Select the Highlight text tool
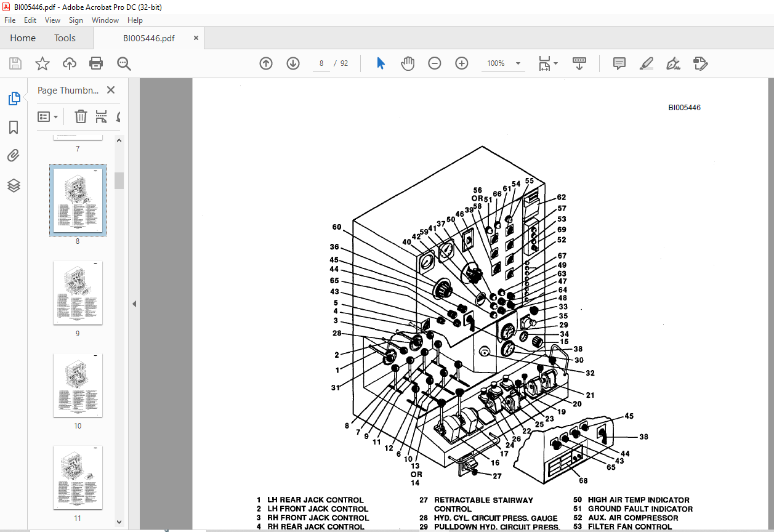This screenshot has width=774, height=532. coord(646,63)
